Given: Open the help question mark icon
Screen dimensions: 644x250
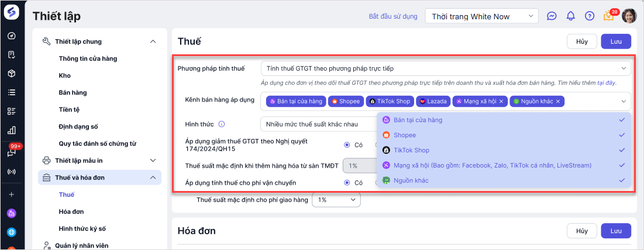Looking at the screenshot, I should (x=590, y=16).
